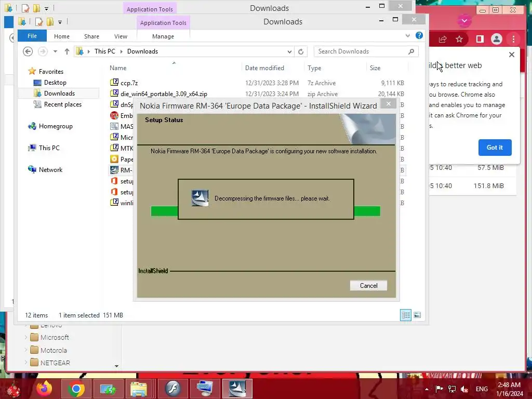Switch to large icons view layout
This screenshot has height=399, width=532.
[417, 315]
